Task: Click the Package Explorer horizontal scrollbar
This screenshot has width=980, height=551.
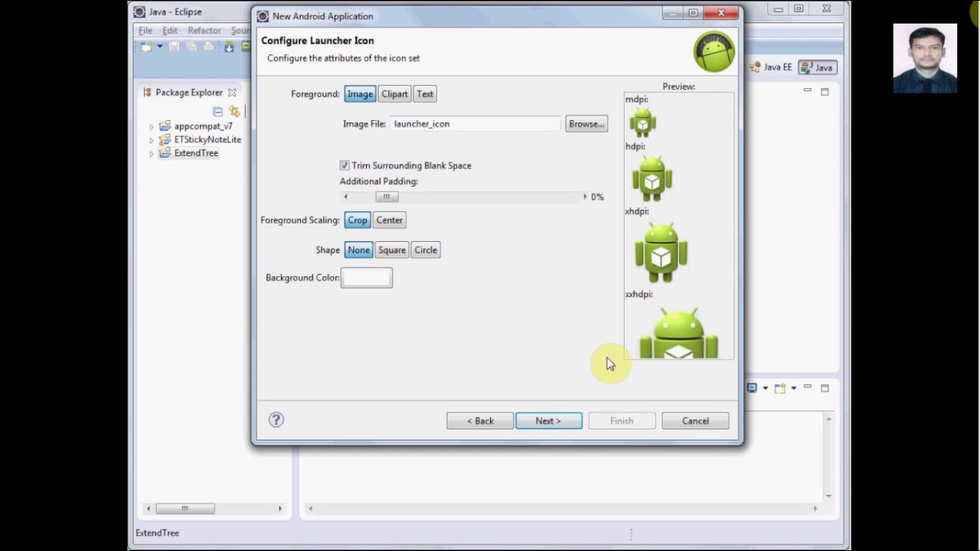Action: [x=185, y=509]
